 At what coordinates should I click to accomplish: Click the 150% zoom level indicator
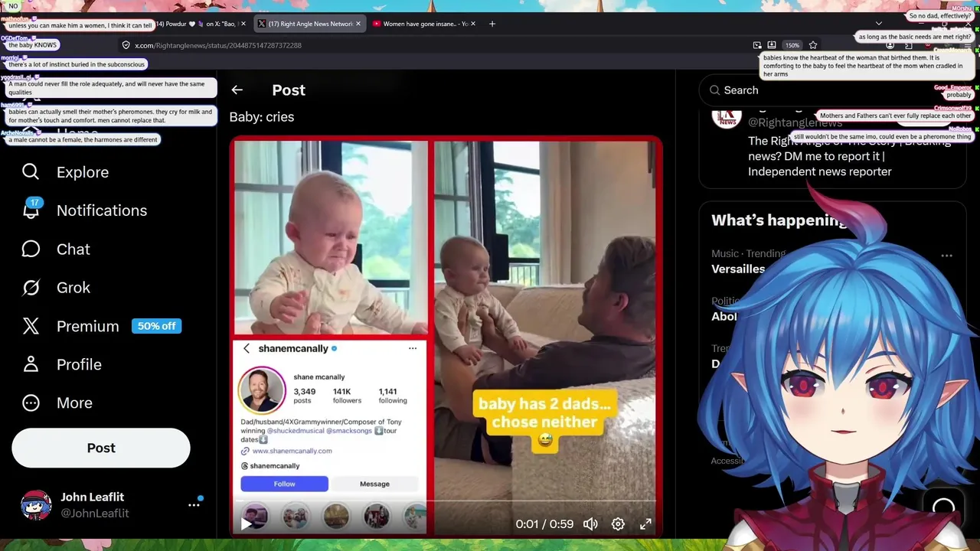792,45
